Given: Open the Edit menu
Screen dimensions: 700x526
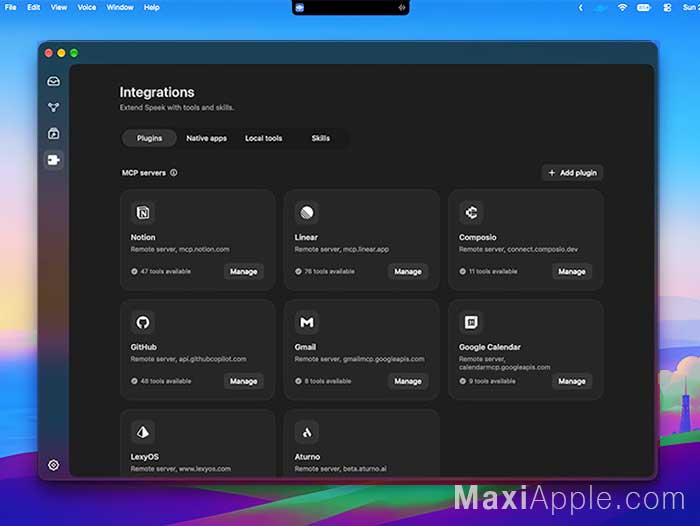Looking at the screenshot, I should pos(33,7).
